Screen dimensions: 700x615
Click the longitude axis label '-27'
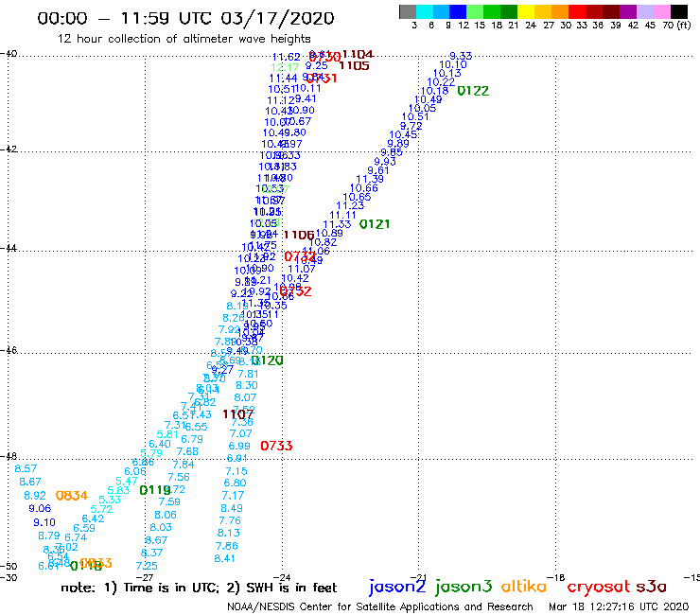146,577
